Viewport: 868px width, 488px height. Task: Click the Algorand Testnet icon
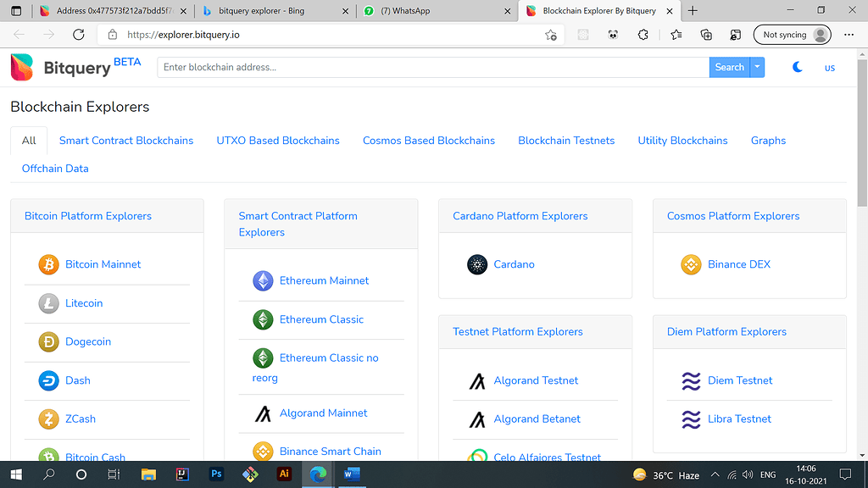click(476, 380)
